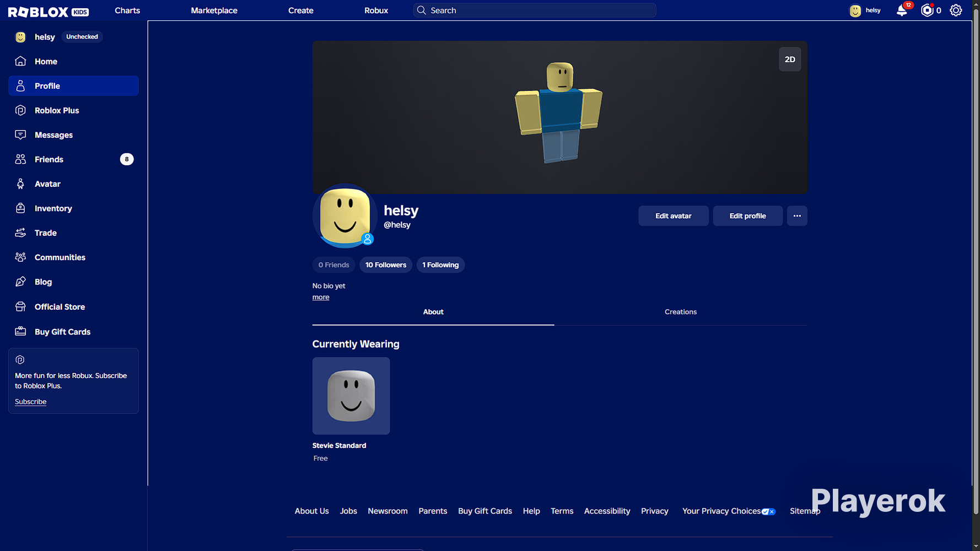The image size is (980, 551).
Task: Click the helsy username in top bar
Action: pyautogui.click(x=873, y=10)
